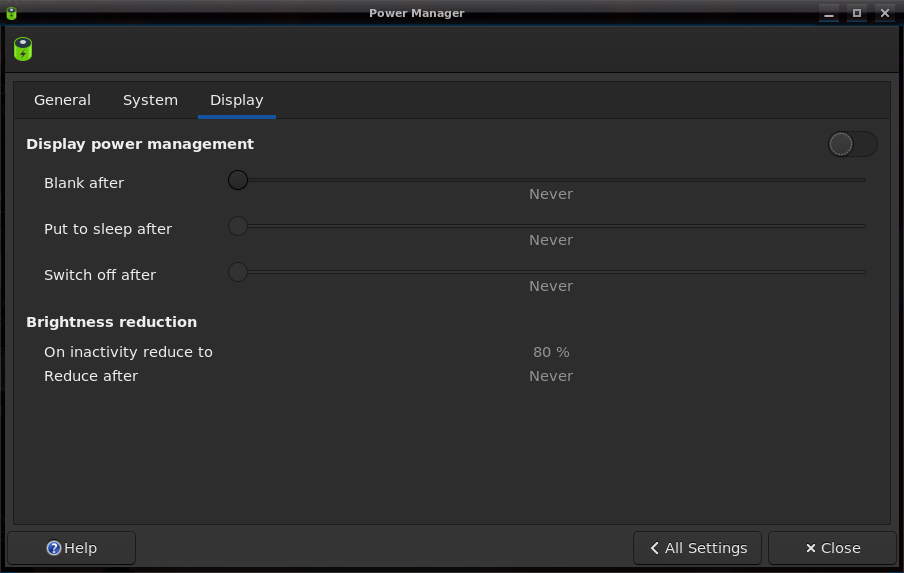Click the Help question mark icon
Image resolution: width=904 pixels, height=573 pixels.
coord(54,548)
